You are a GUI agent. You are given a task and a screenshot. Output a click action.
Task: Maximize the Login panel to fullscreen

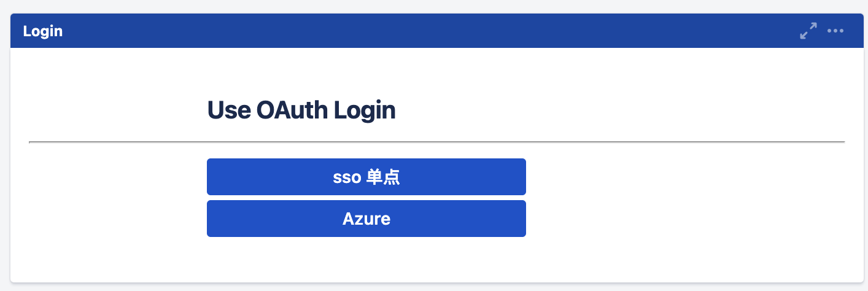pyautogui.click(x=808, y=31)
